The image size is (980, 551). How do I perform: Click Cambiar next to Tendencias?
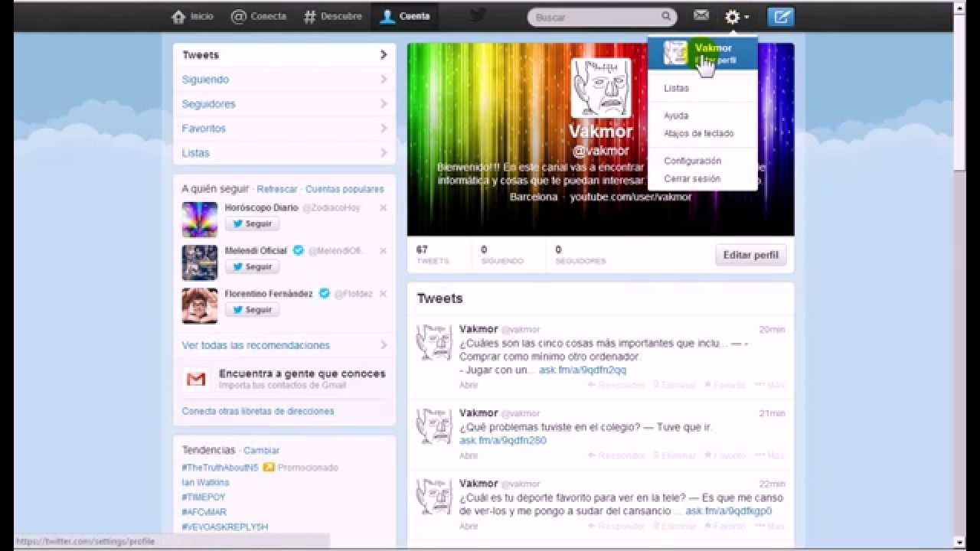point(262,451)
